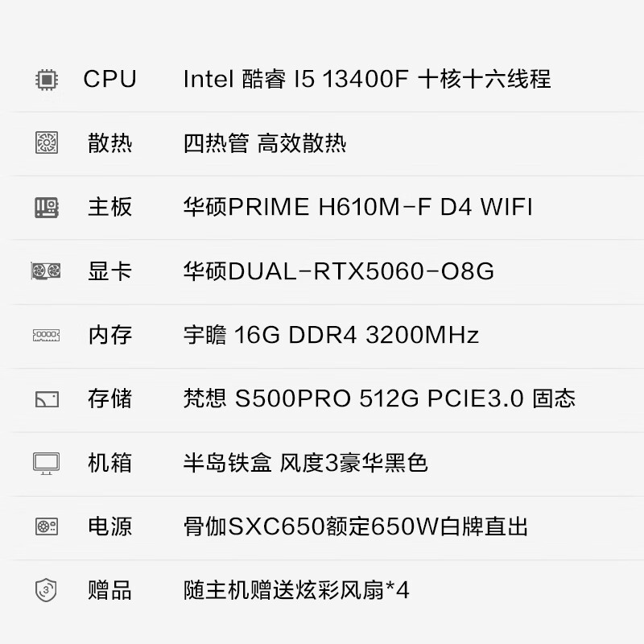Select the CPU label text
This screenshot has height=644, width=644.
tap(109, 79)
